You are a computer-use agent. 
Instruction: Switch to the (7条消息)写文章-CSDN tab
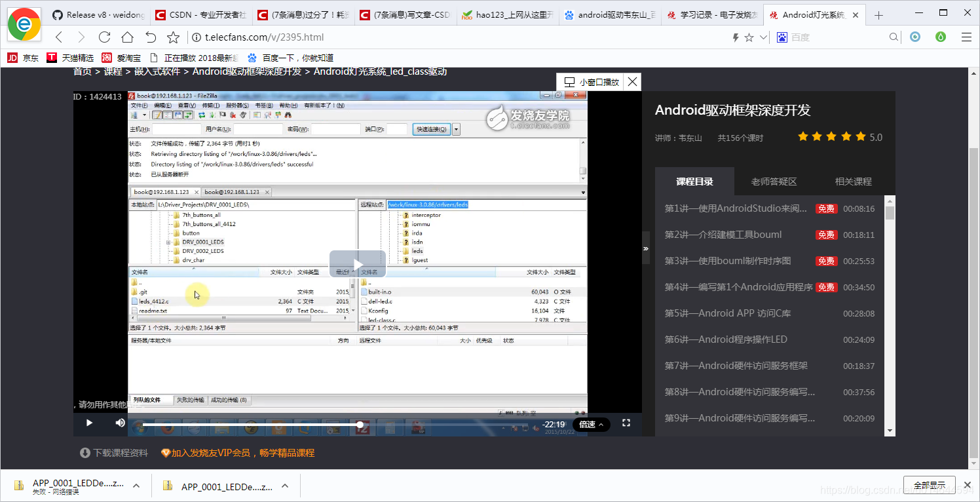(x=405, y=15)
